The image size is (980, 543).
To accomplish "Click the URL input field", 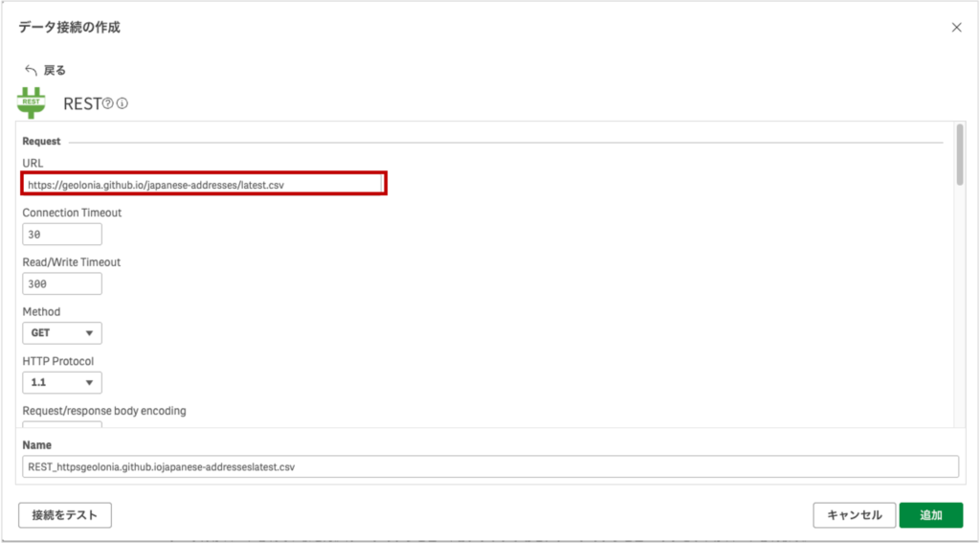I will point(204,184).
